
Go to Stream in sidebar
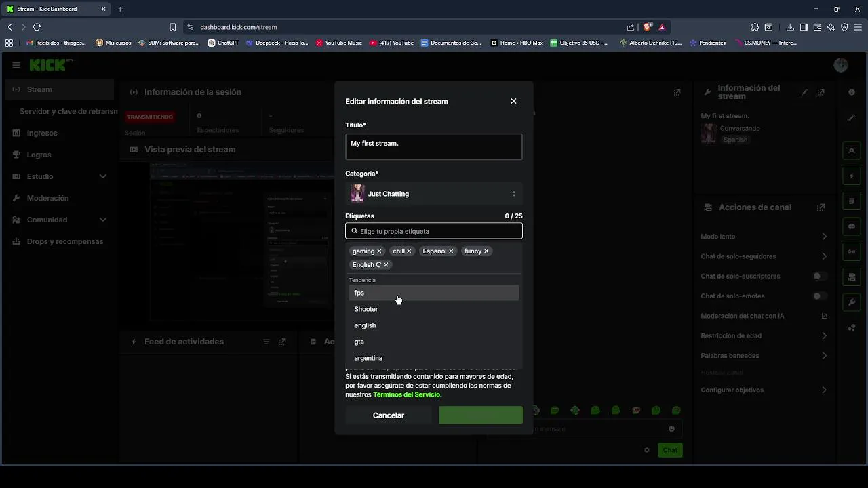pyautogui.click(x=60, y=89)
